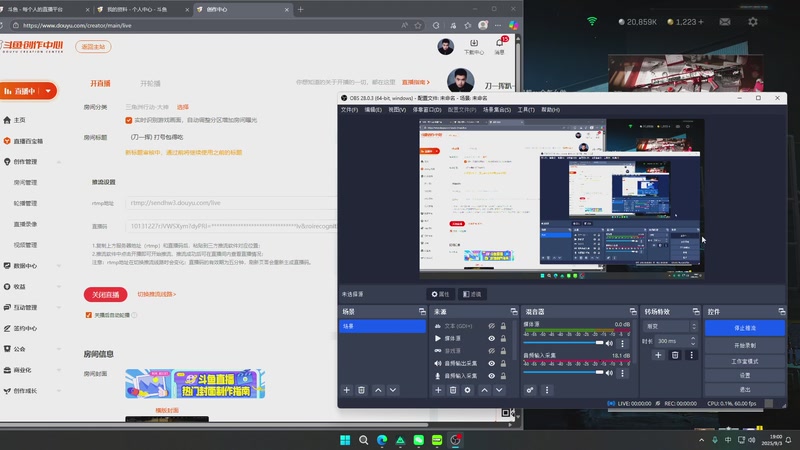Image resolution: width=800 pixels, height=450 pixels.
Task: Expand the 创作成长 sidebar section
Action: coord(59,391)
